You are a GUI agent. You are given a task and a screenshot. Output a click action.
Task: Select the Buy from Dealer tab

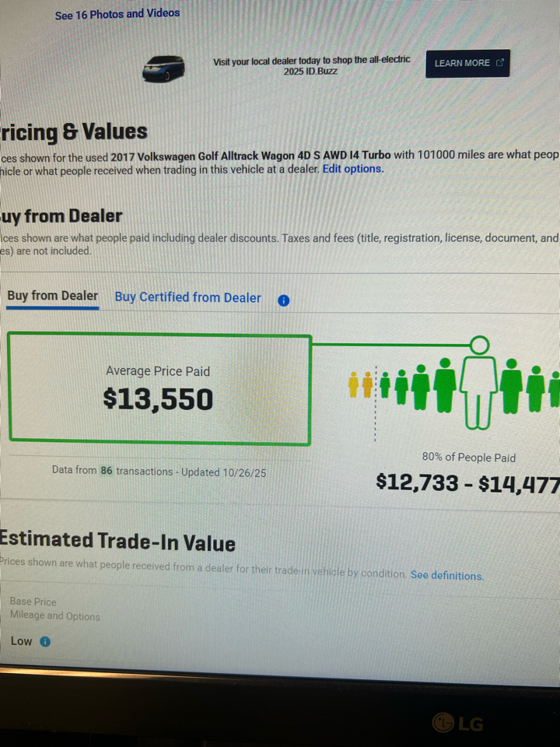[x=53, y=296]
